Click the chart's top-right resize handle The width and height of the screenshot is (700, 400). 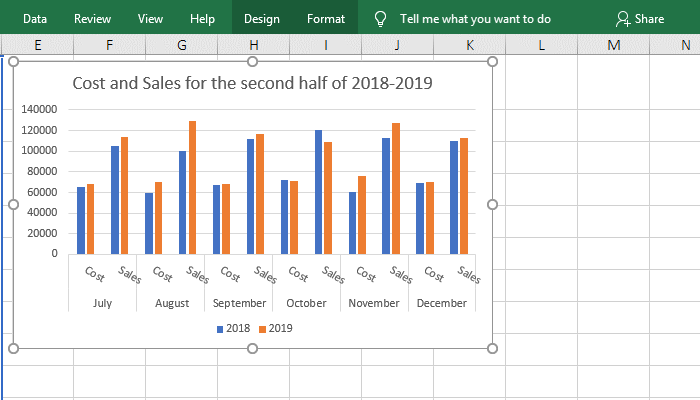point(492,61)
